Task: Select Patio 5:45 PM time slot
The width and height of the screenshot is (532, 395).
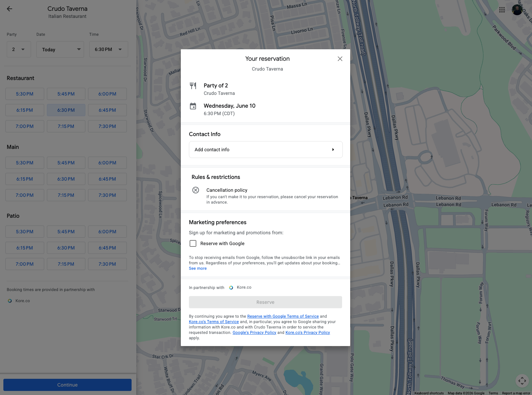Action: (x=66, y=232)
